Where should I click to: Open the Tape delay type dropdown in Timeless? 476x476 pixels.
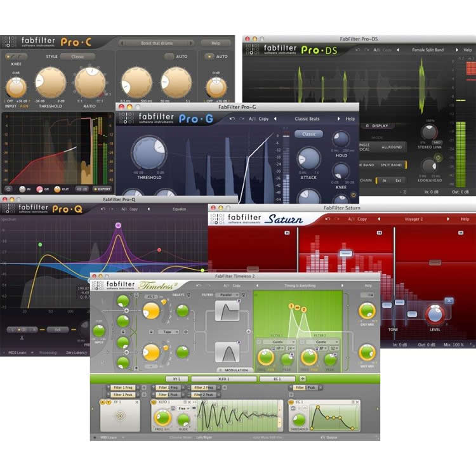coord(168,332)
